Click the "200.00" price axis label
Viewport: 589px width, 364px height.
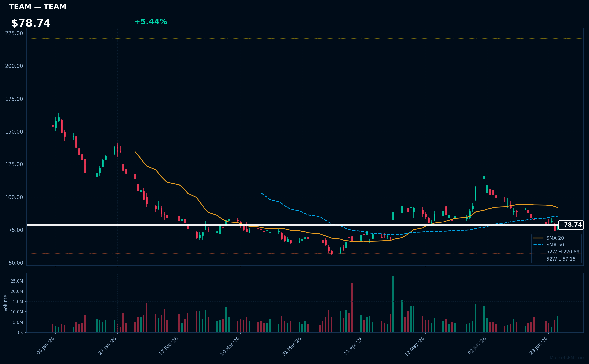click(x=14, y=66)
